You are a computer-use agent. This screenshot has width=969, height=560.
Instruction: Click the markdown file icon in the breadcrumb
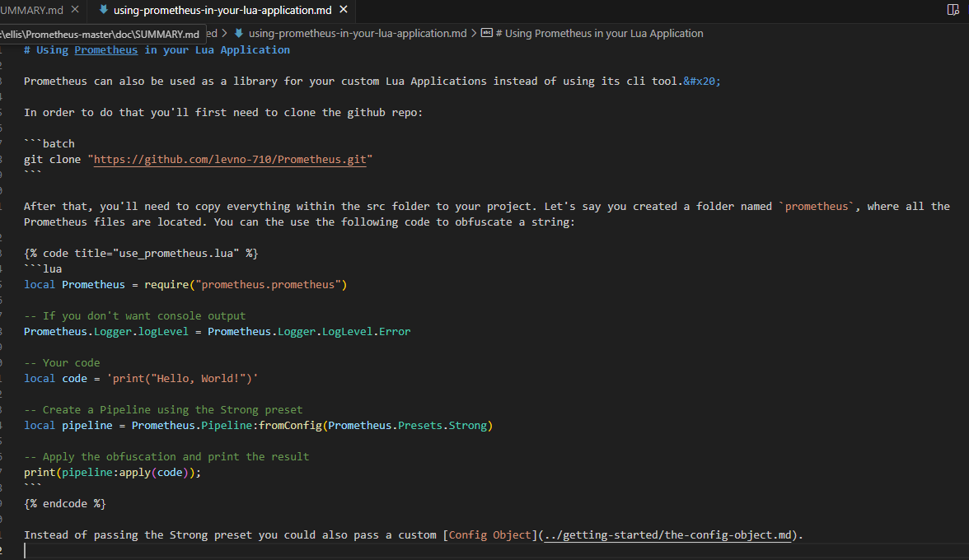point(239,33)
